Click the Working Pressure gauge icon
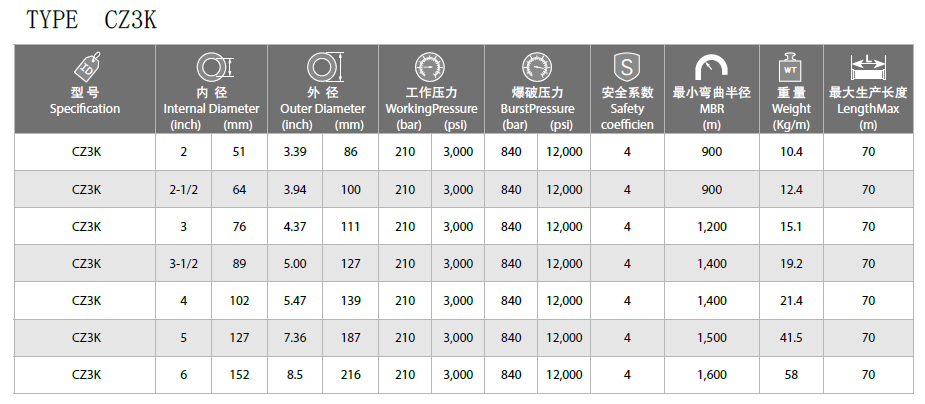This screenshot has width=925, height=404. click(431, 68)
